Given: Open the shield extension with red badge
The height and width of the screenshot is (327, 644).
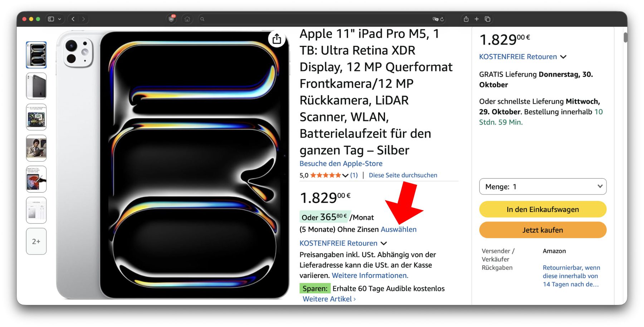Looking at the screenshot, I should tap(172, 19).
